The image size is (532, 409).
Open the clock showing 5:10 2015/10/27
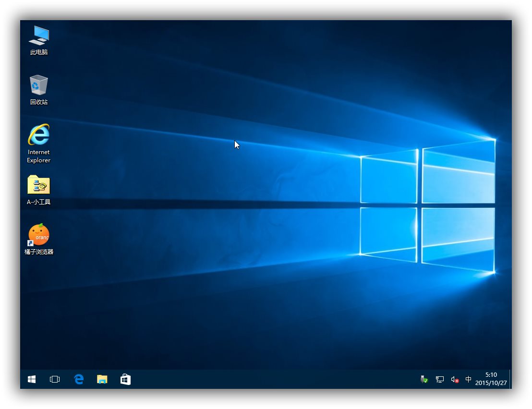(491, 379)
